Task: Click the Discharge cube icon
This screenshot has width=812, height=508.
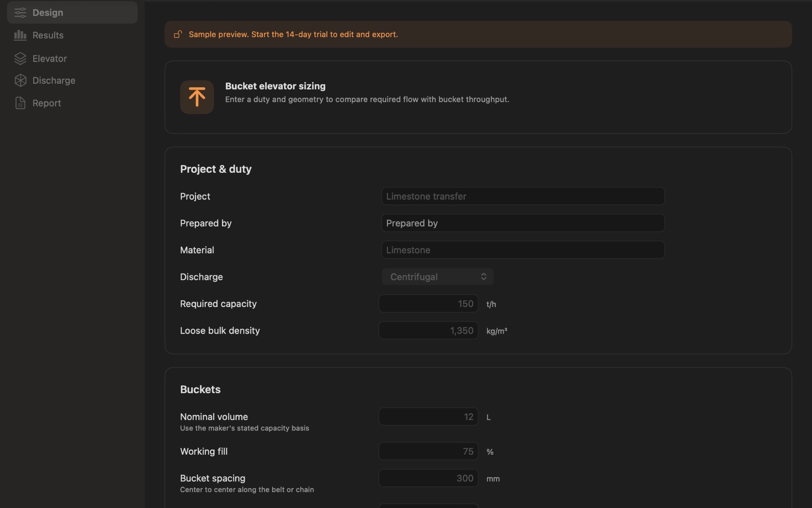Action: [x=20, y=81]
